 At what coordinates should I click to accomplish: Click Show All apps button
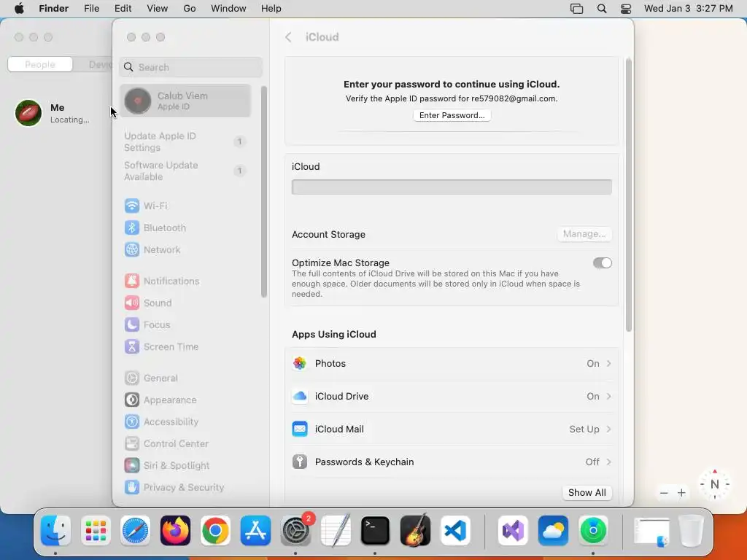click(587, 492)
